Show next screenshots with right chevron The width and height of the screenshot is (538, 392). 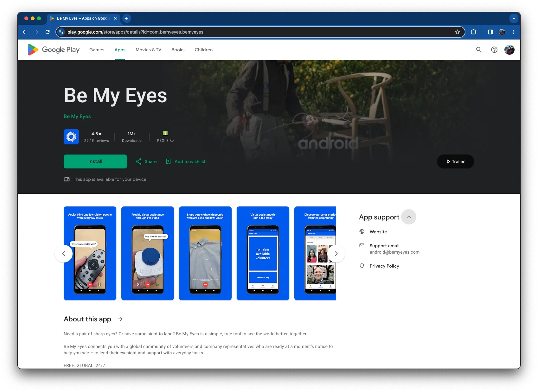click(x=336, y=254)
